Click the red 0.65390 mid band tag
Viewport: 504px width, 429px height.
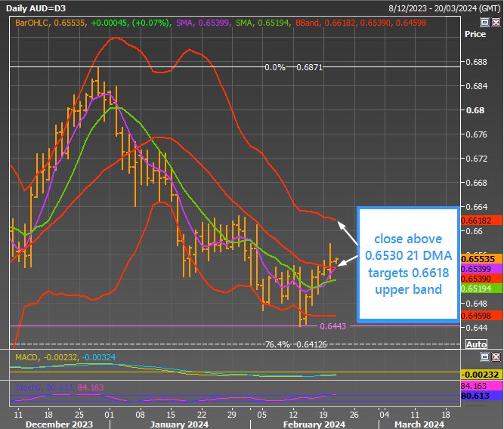481,279
